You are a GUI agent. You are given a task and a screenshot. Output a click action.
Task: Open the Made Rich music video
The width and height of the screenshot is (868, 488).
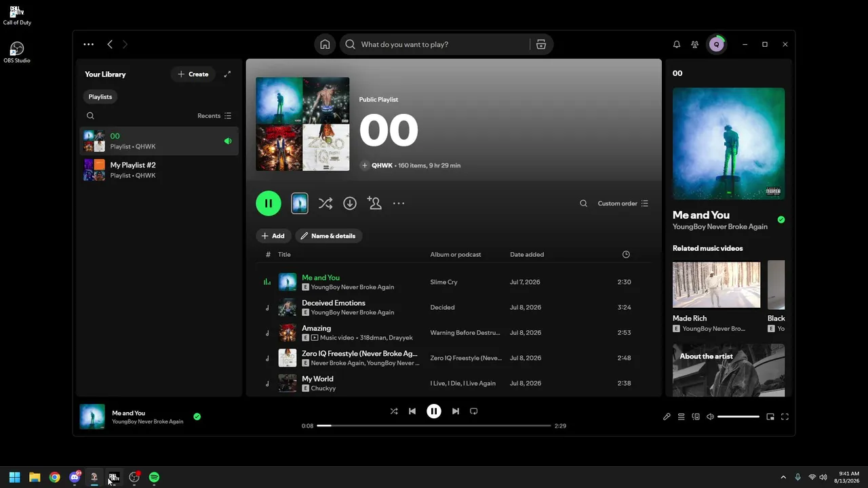716,297
